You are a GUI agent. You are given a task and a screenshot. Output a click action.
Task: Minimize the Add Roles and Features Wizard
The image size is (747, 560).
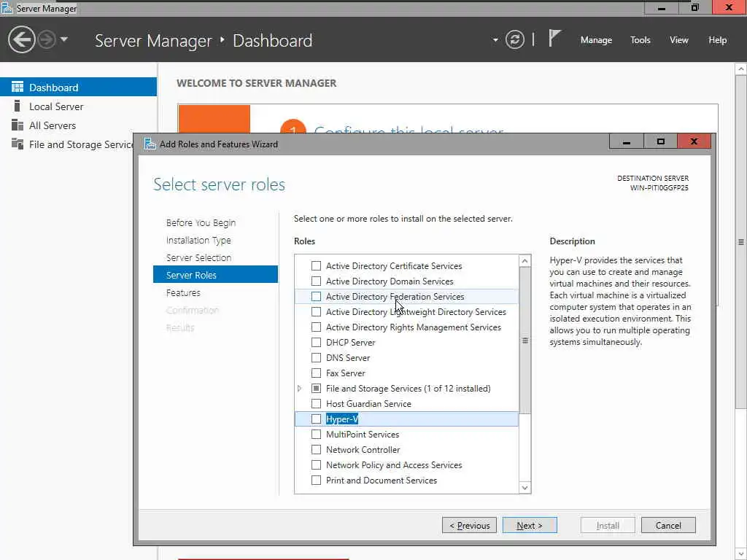point(627,141)
